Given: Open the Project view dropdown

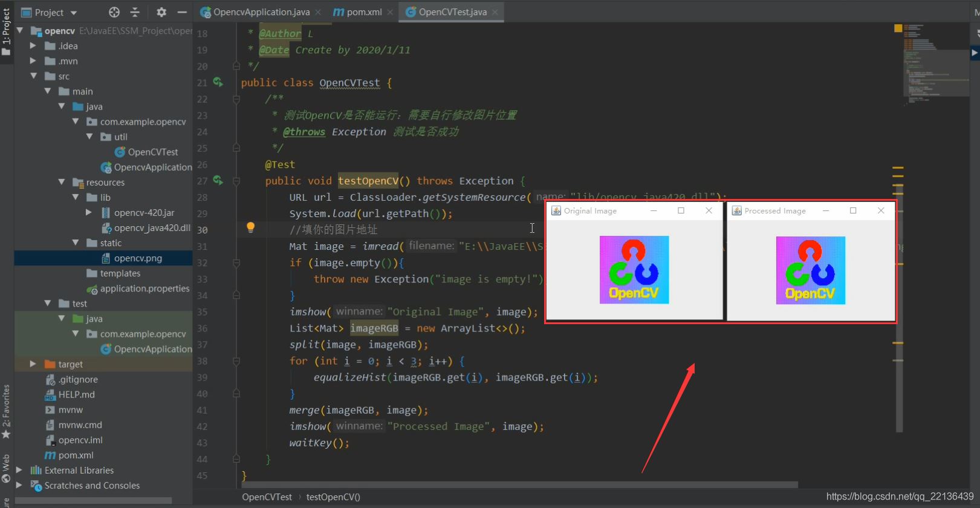Looking at the screenshot, I should click(73, 13).
